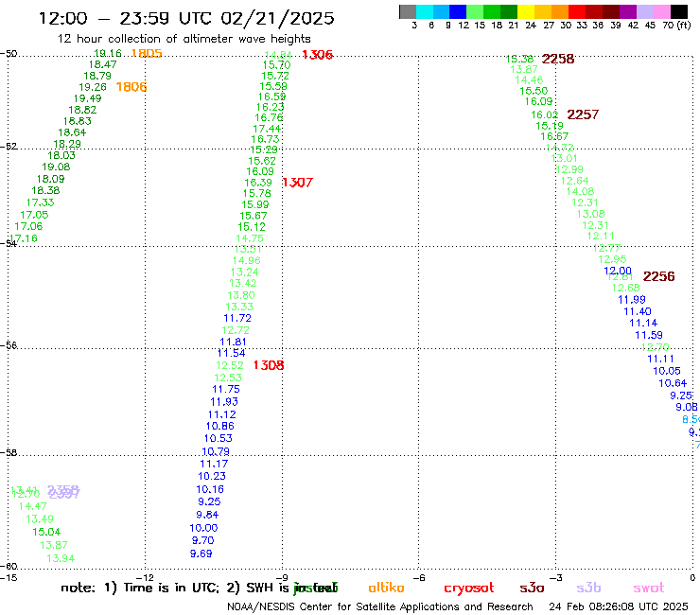This screenshot has height=615, width=700.
Task: Click the reading 18.64
Action: (72, 132)
